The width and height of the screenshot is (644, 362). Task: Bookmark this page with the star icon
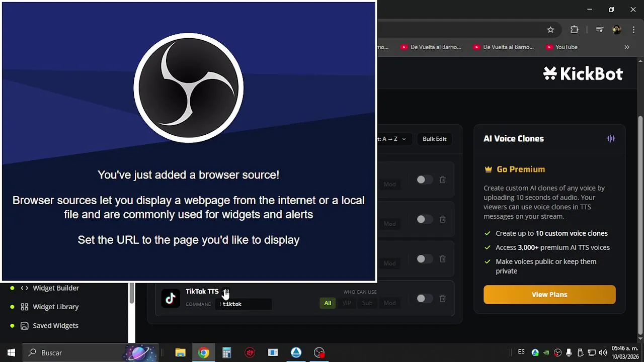(550, 30)
